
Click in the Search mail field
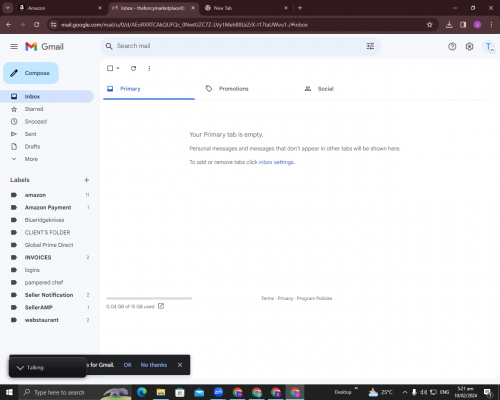click(x=240, y=46)
